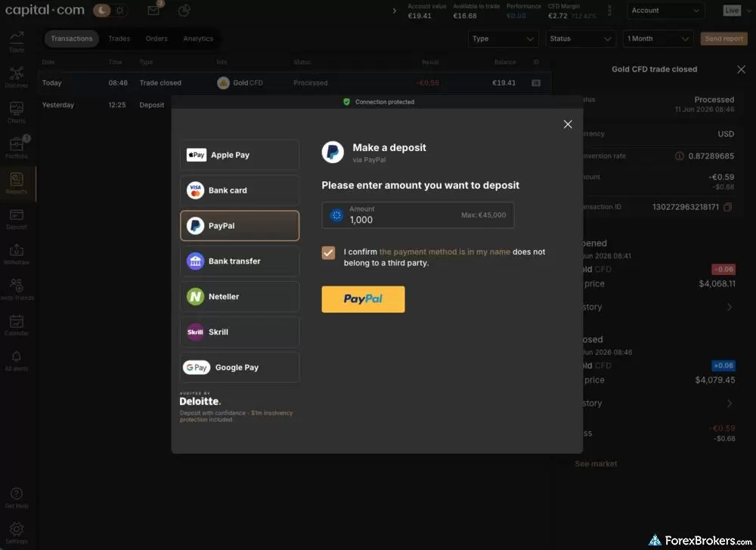Viewport: 756px width, 550px height.
Task: Check the payment method confirmation checkbox
Action: pos(328,252)
